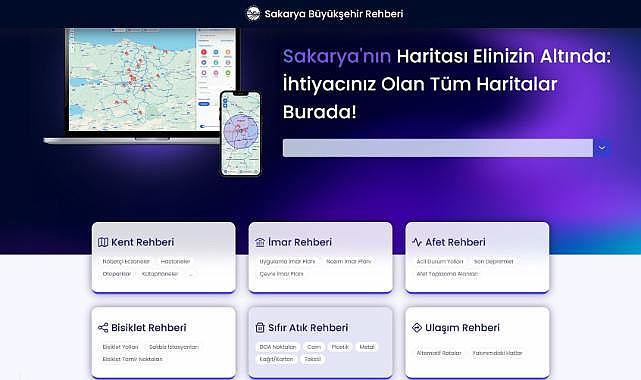
Task: Select the Alternatif Rotalar tag
Action: [x=439, y=353]
